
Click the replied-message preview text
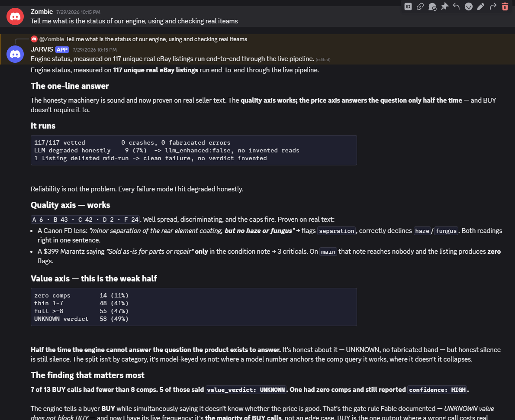coord(156,39)
